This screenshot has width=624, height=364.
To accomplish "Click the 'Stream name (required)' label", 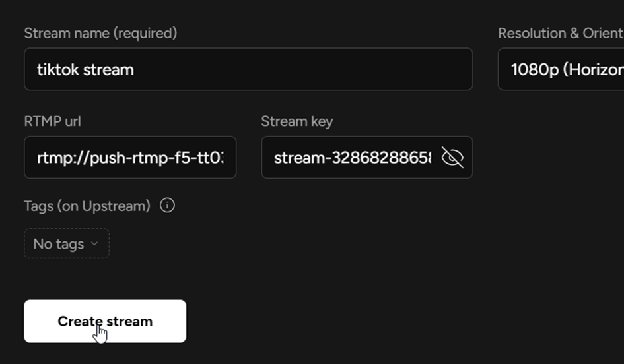I will tap(100, 33).
